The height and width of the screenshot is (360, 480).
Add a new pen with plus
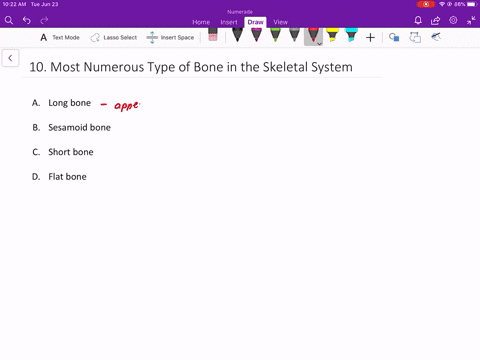coord(370,37)
